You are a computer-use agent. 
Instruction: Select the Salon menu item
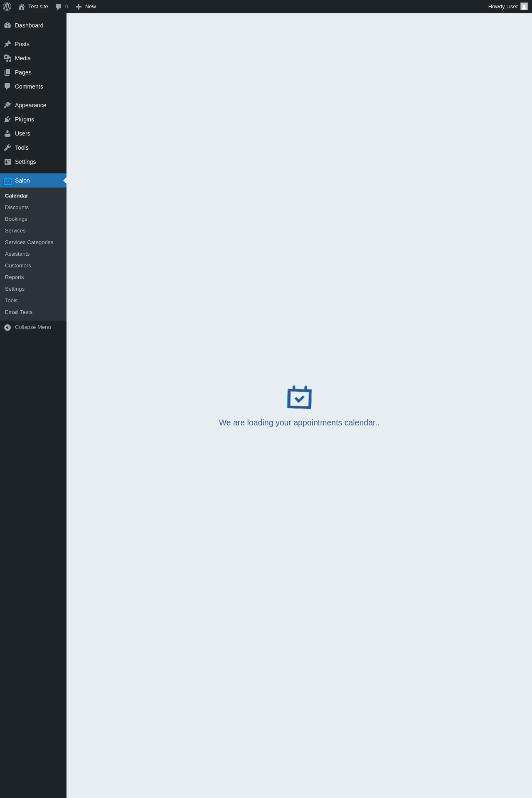[x=33, y=180]
